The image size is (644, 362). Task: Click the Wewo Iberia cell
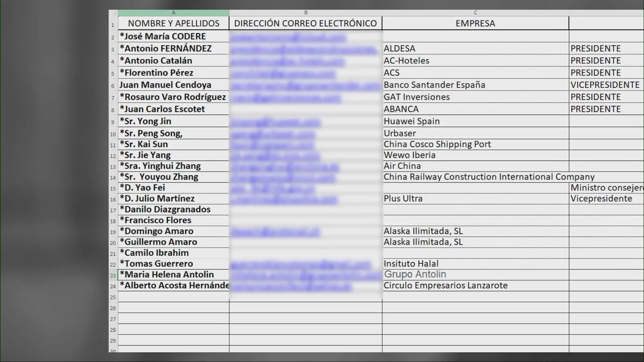(x=475, y=155)
